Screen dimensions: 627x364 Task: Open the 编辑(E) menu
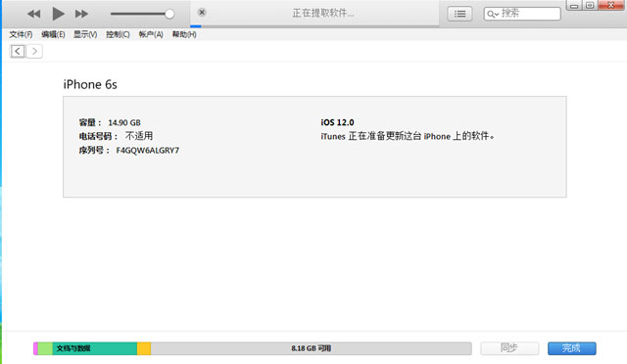[53, 34]
